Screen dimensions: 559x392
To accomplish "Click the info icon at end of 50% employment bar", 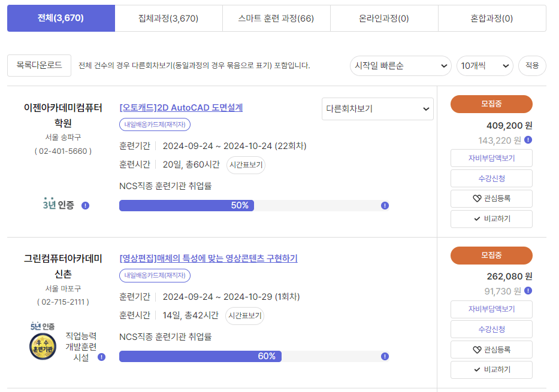I will 383,205.
